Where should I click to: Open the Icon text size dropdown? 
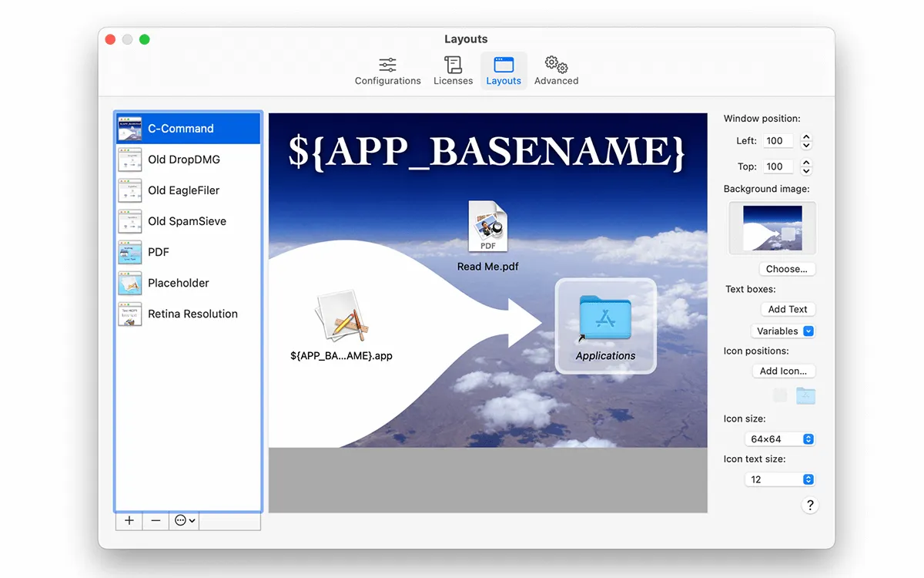coord(780,479)
